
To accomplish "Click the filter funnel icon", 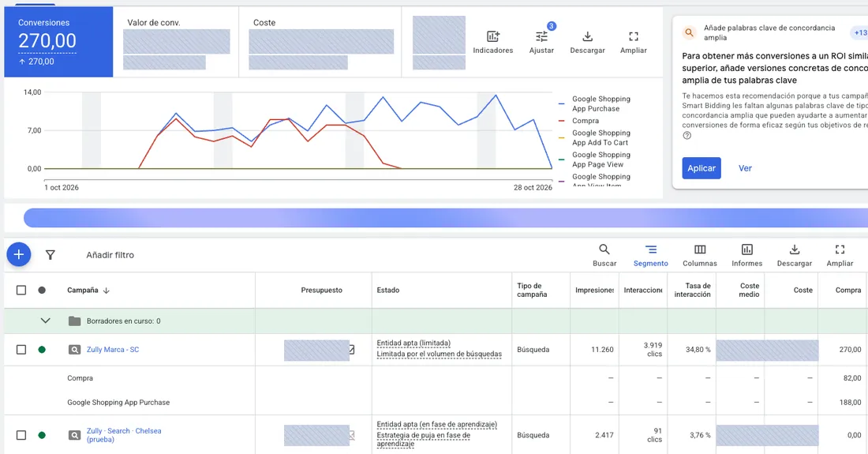I will (51, 255).
